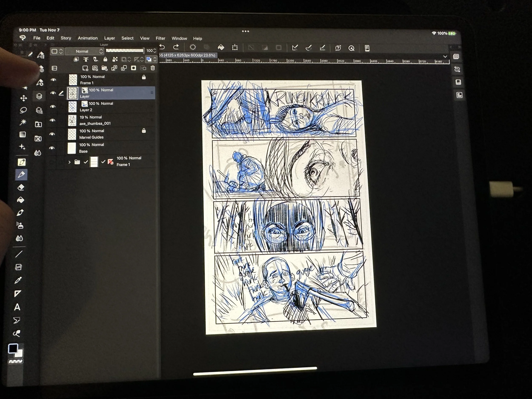Viewport: 532px width, 399px height.
Task: Select the Move layer tool
Action: tap(24, 98)
